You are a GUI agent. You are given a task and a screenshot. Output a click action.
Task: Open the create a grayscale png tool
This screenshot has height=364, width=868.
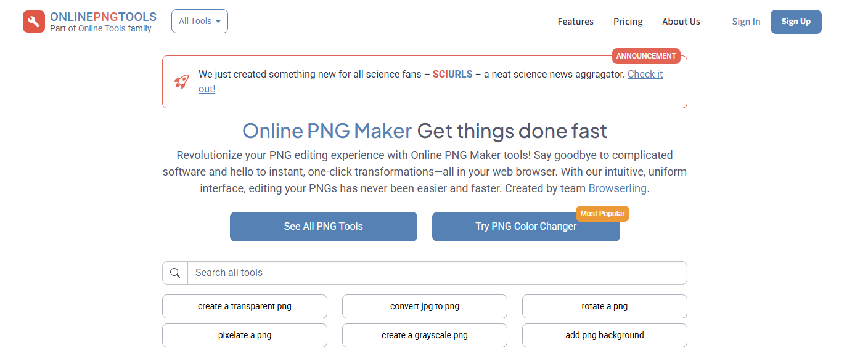tap(424, 335)
